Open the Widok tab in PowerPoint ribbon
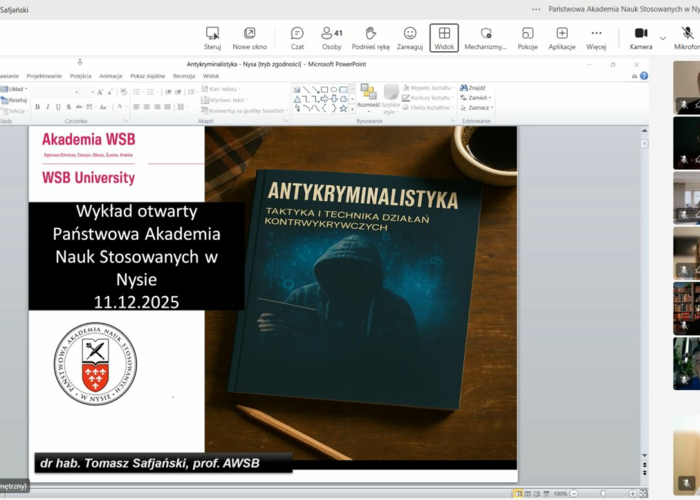Image resolution: width=700 pixels, height=500 pixels. pyautogui.click(x=211, y=76)
